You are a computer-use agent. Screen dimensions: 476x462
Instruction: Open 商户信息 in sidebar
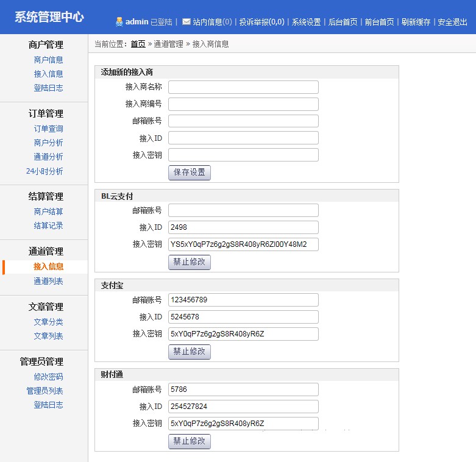click(x=48, y=60)
